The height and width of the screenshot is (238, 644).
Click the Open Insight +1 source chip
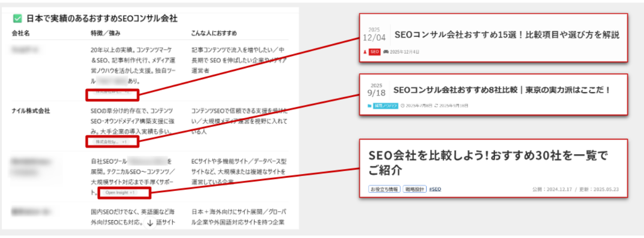(x=120, y=192)
